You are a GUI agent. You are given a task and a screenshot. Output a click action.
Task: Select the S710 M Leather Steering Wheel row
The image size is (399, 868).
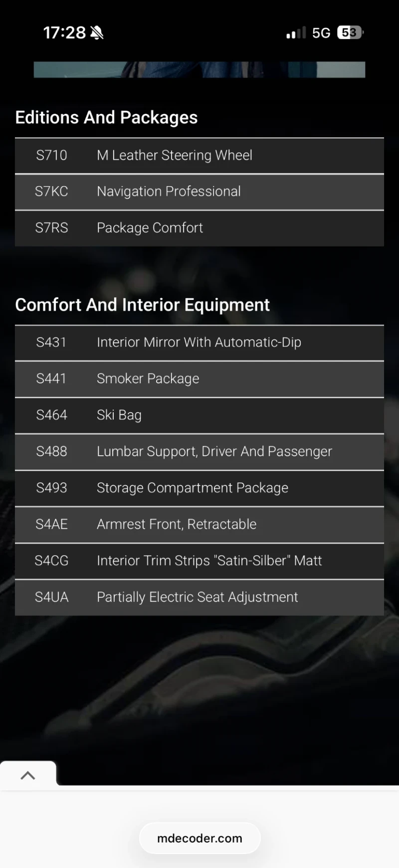199,156
